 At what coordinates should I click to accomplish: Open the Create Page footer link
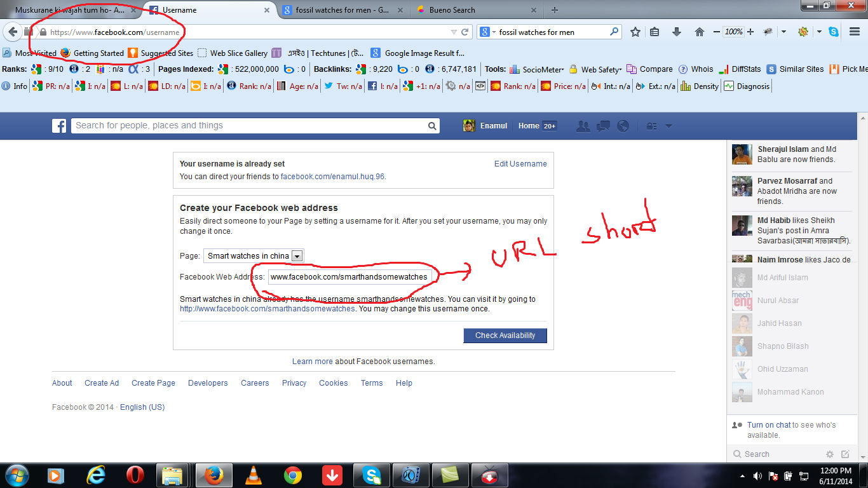pos(153,383)
